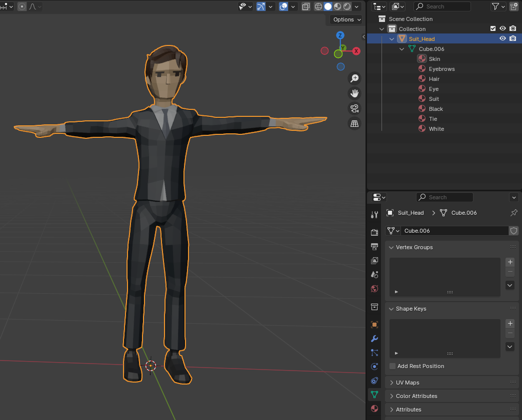Open the Render properties tab
Viewport: 522px width, 420px height.
pyautogui.click(x=374, y=232)
